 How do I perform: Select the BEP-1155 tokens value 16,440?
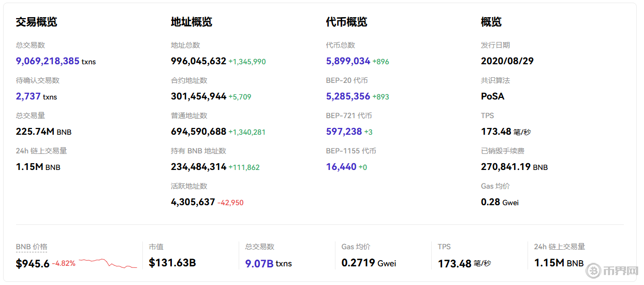pyautogui.click(x=341, y=167)
